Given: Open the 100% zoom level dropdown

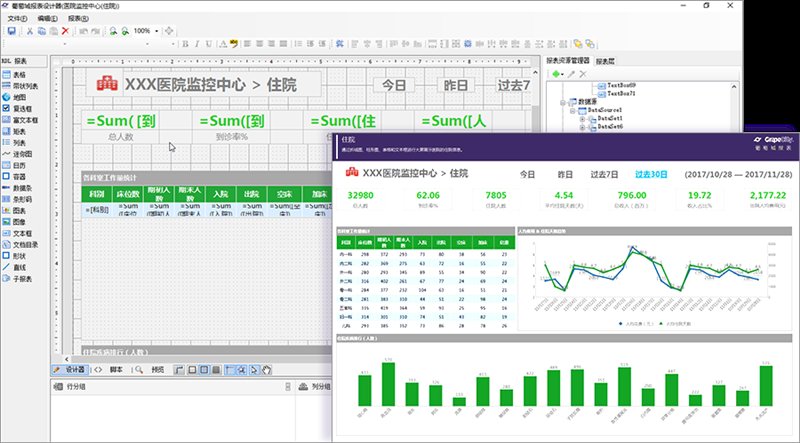Looking at the screenshot, I should (x=156, y=31).
